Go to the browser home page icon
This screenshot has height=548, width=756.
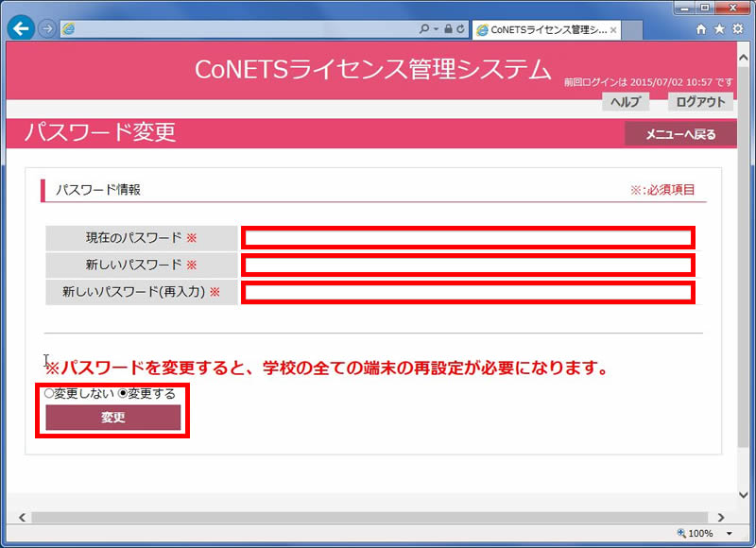click(701, 29)
